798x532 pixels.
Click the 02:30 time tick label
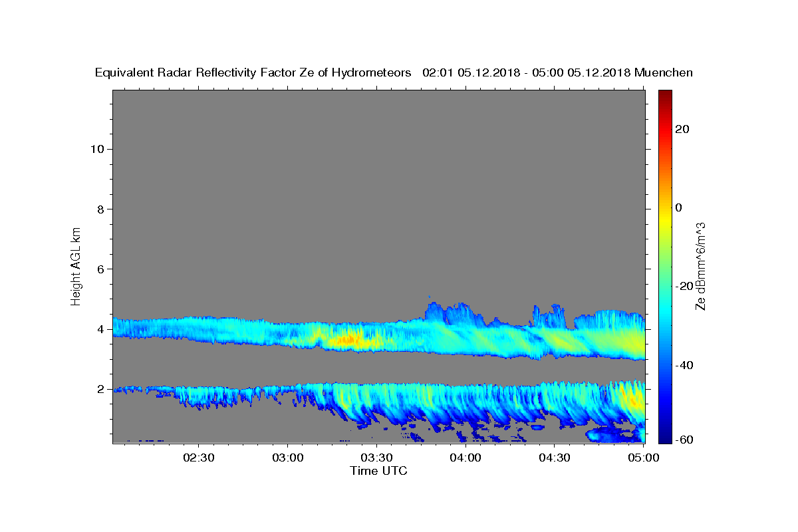pos(199,458)
